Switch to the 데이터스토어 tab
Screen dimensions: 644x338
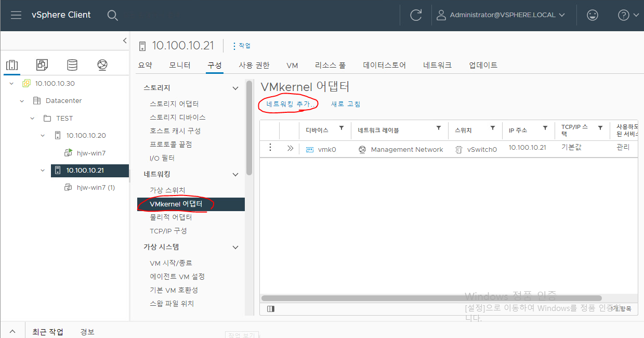click(385, 66)
